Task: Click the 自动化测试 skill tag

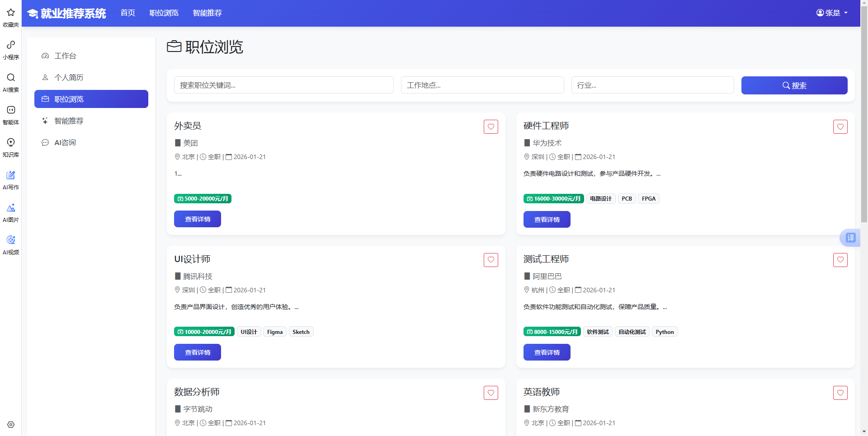Action: click(x=632, y=332)
